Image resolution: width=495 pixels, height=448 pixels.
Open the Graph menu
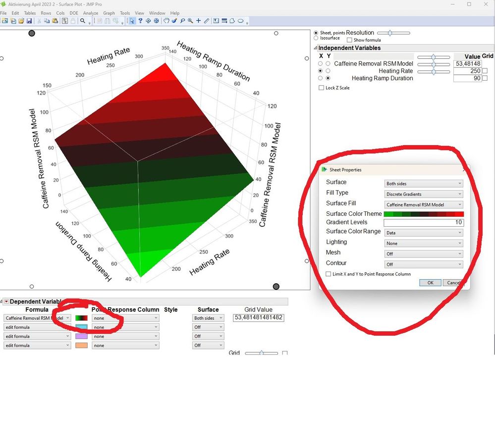[109, 13]
